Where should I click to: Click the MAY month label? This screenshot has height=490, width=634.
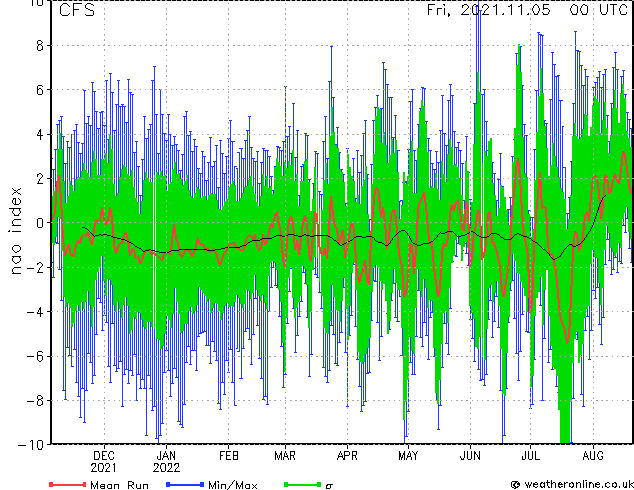pyautogui.click(x=408, y=456)
